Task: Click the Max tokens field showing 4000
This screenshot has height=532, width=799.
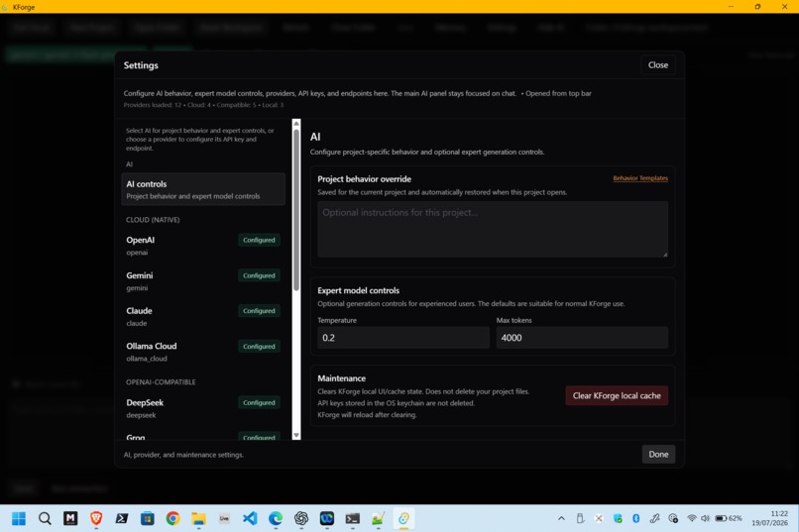Action: pyautogui.click(x=582, y=338)
